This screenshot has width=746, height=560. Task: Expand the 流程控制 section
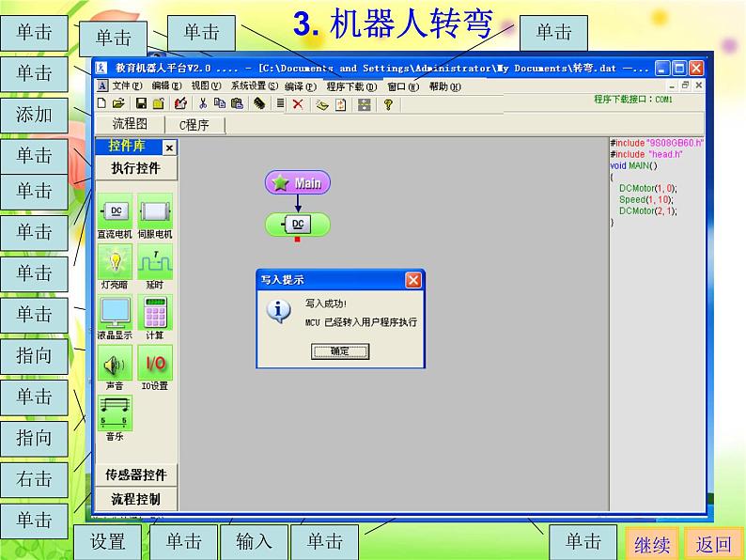(x=136, y=499)
